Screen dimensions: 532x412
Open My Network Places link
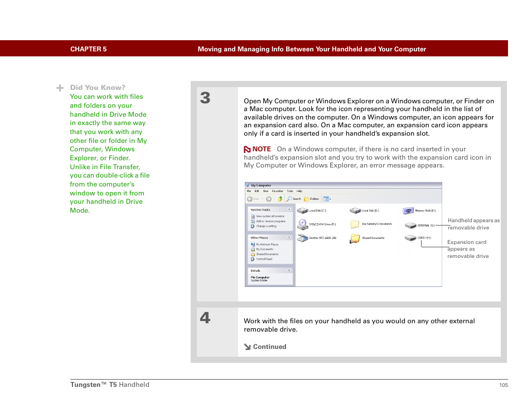265,245
